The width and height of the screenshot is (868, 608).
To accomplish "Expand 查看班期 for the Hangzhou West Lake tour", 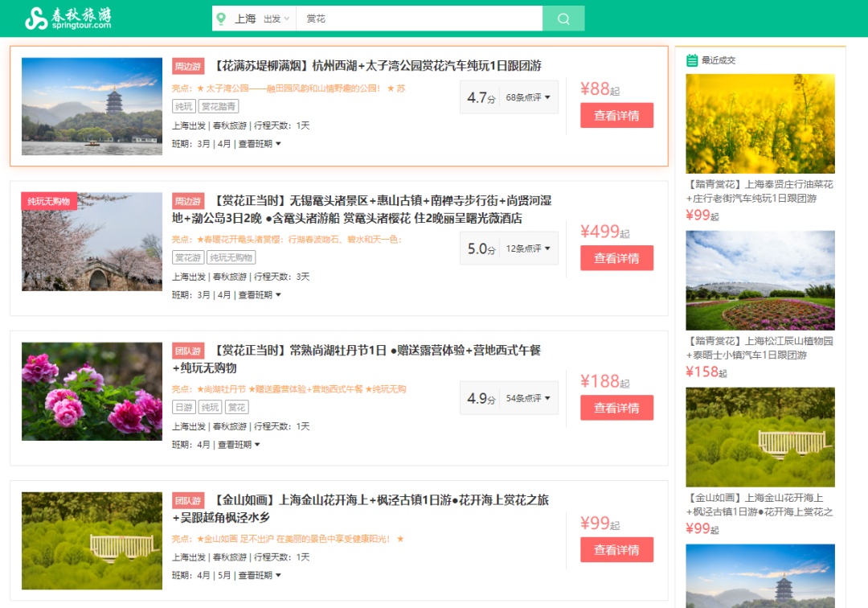I will tap(260, 144).
